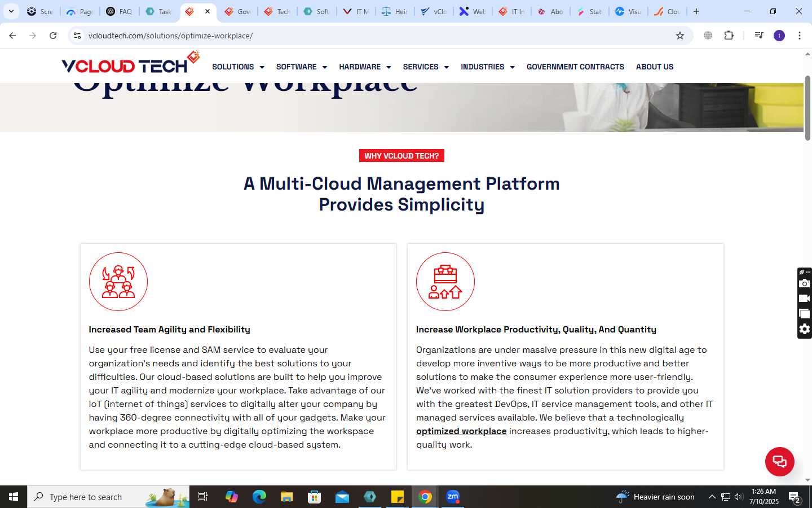Open the red live chat bubble
812x508 pixels.
point(779,461)
